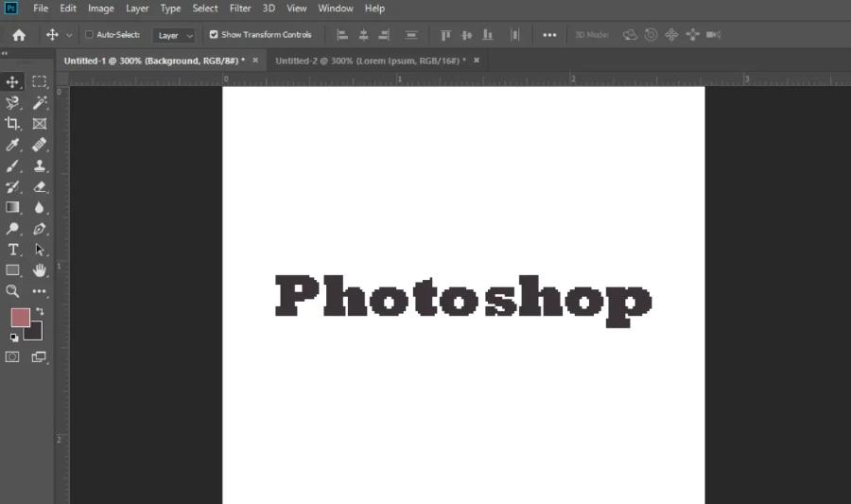The width and height of the screenshot is (851, 504).
Task: Toggle Quick Mask mode
Action: (x=12, y=357)
